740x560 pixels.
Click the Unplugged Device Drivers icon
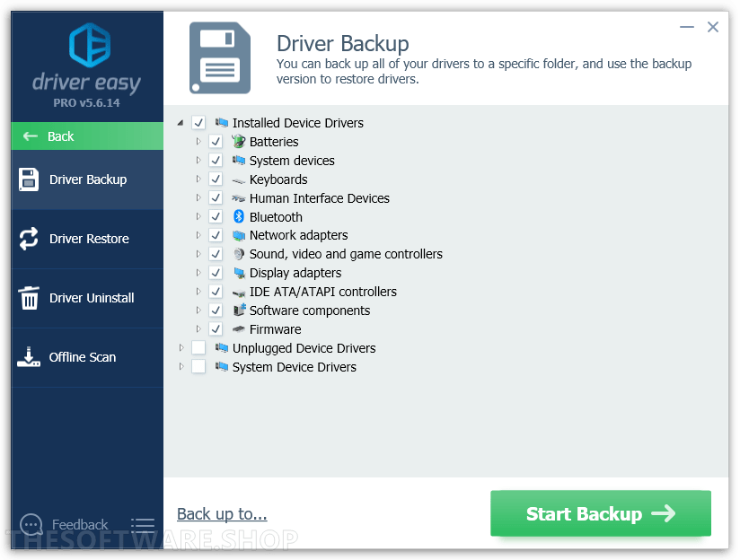[x=222, y=347]
